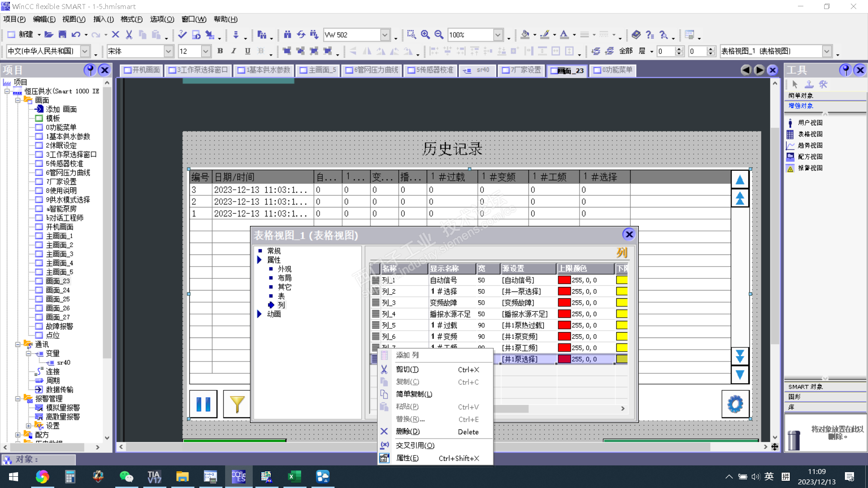868x488 pixels.
Task: Open the 外观 property category
Action: tap(284, 269)
